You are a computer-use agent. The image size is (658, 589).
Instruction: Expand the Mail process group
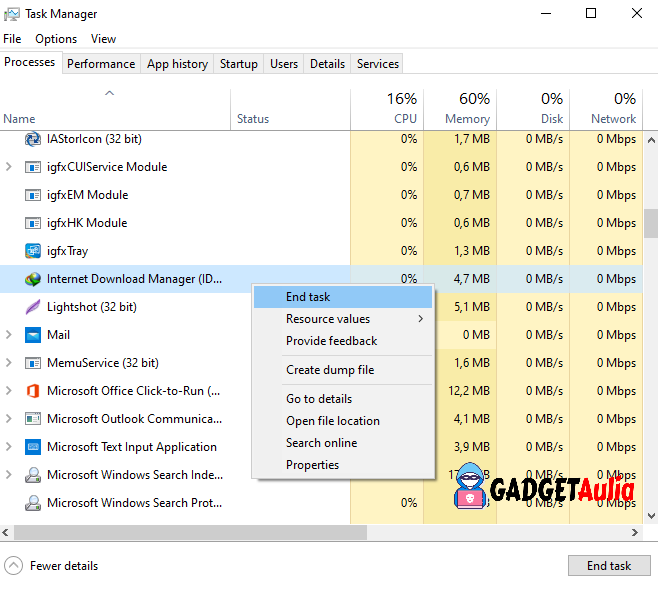pos(8,335)
